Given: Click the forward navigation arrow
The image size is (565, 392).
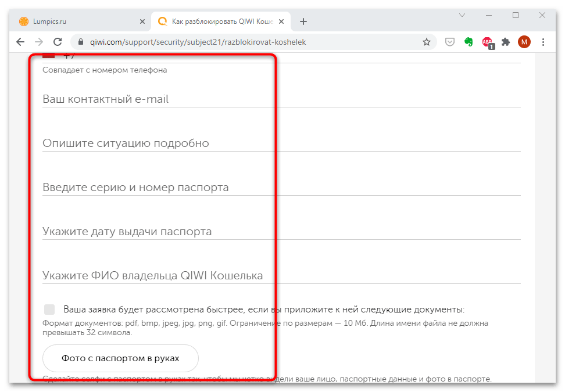Looking at the screenshot, I should coord(39,42).
